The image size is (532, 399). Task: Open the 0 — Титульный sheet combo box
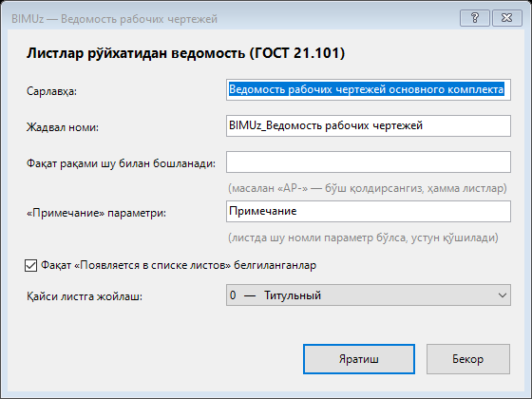[x=369, y=294]
